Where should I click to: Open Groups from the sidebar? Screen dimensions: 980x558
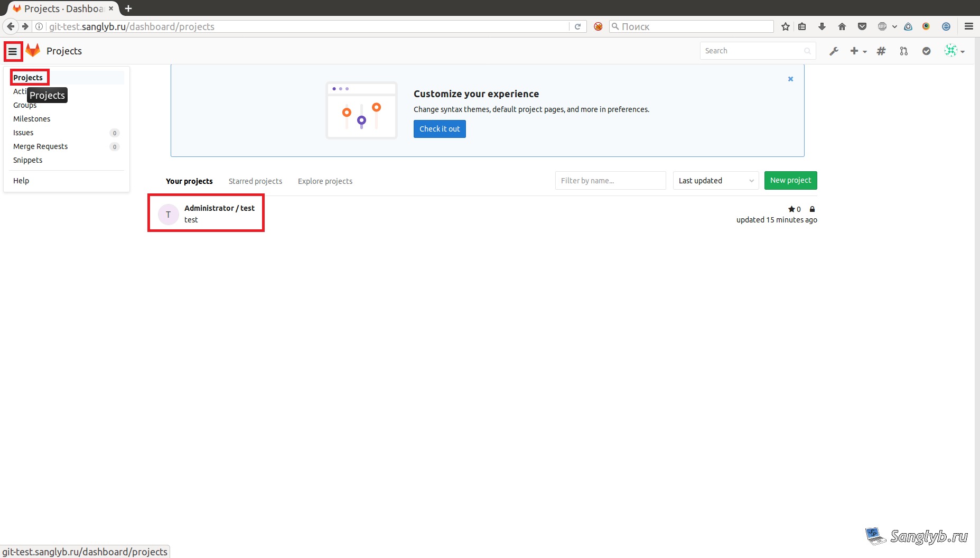coord(25,105)
